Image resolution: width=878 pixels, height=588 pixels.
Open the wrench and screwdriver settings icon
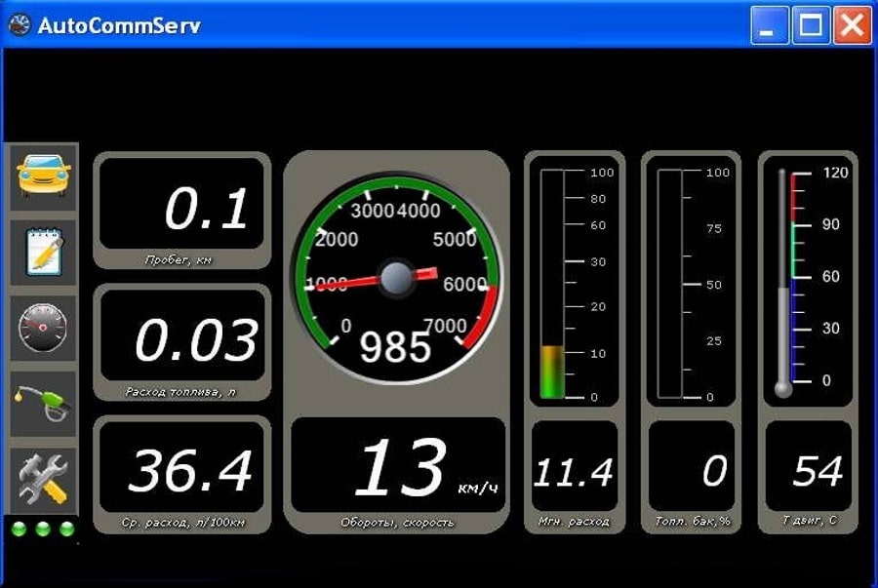click(x=43, y=478)
